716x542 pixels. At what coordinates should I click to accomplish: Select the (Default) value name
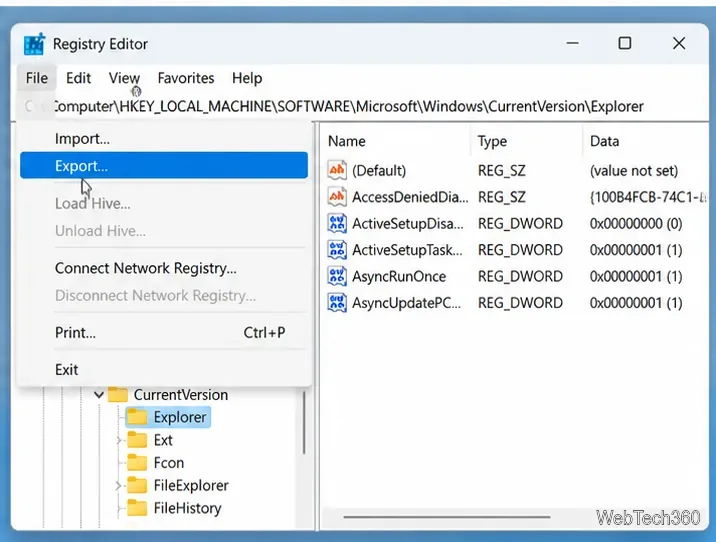(379, 170)
